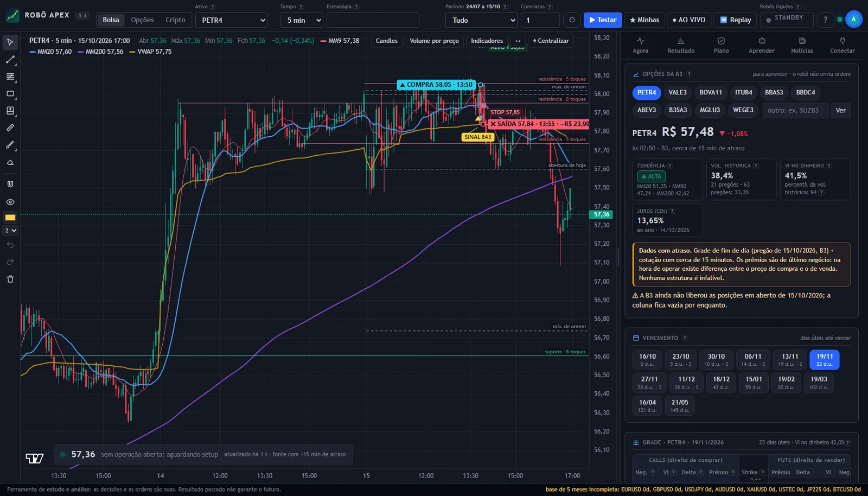868x496 pixels.
Task: Click the Ver button beside ticker input
Action: click(x=840, y=110)
